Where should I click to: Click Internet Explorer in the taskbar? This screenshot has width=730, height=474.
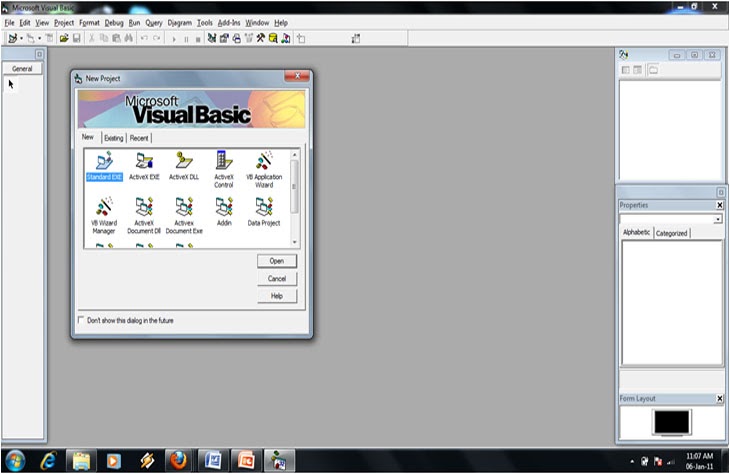[x=48, y=461]
